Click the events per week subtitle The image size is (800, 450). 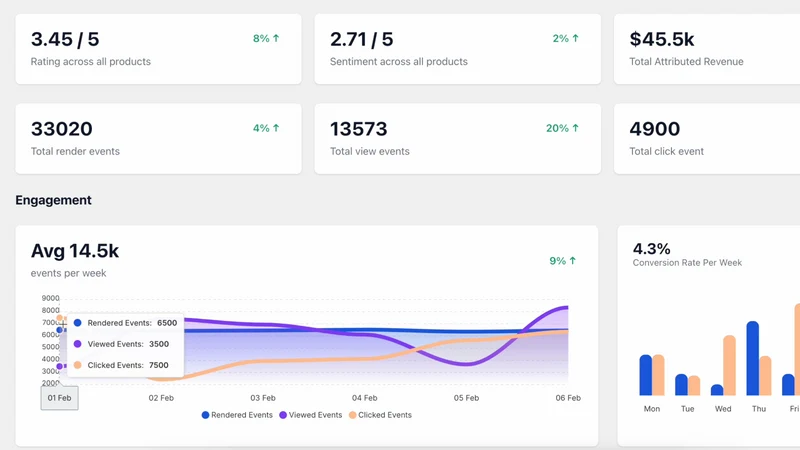tap(68, 273)
